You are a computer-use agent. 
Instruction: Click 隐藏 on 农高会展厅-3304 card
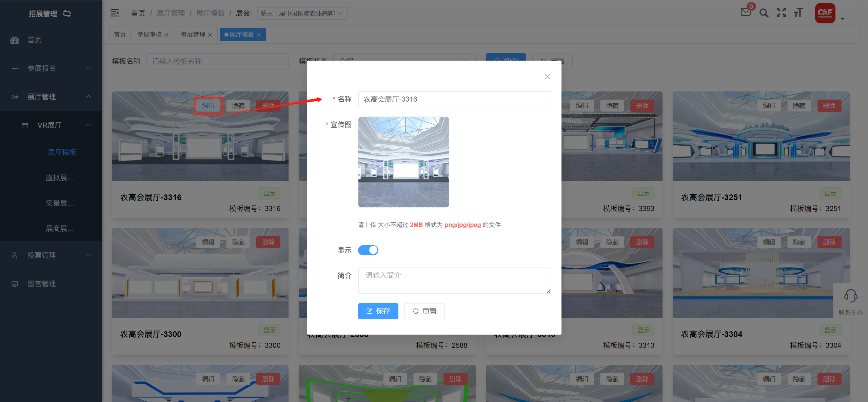(799, 242)
